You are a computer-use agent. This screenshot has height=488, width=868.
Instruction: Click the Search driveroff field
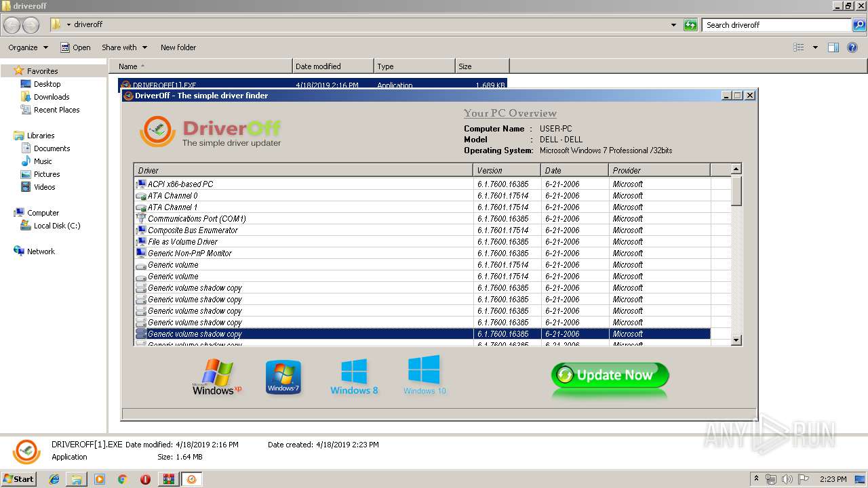point(776,25)
